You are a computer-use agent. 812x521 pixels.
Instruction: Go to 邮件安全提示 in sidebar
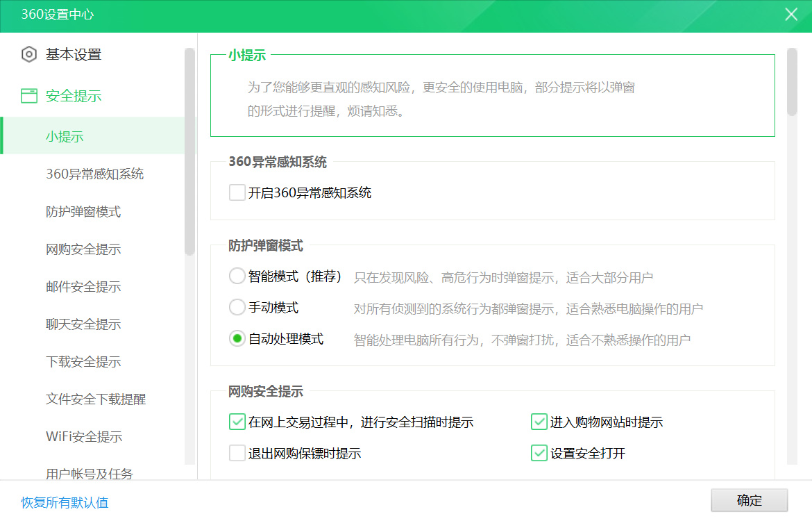[83, 286]
